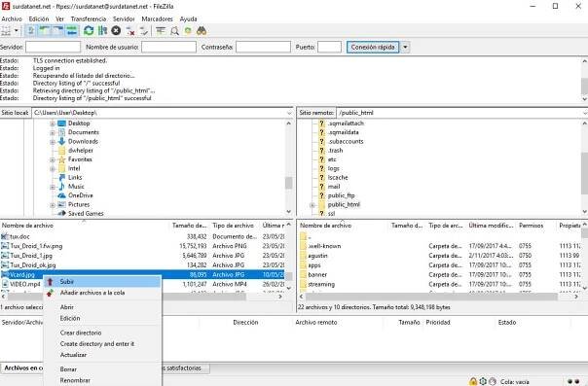
Task: Open the Site Manager icon
Action: pyautogui.click(x=6, y=31)
